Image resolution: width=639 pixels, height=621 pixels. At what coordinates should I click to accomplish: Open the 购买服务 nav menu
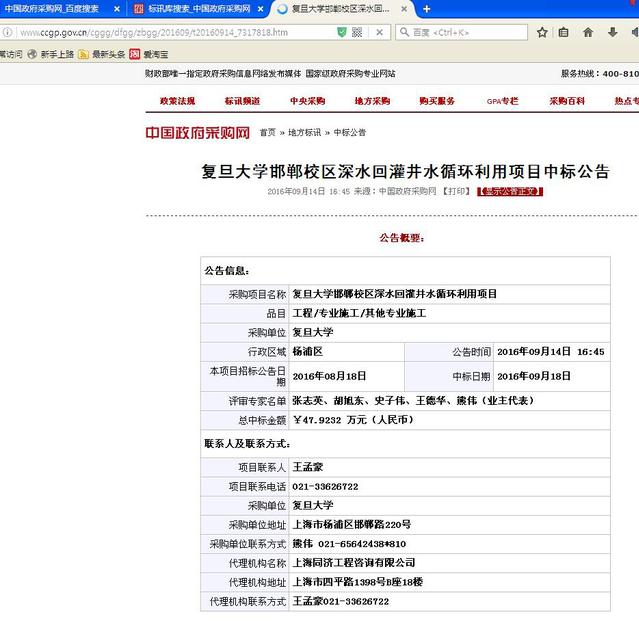(437, 101)
